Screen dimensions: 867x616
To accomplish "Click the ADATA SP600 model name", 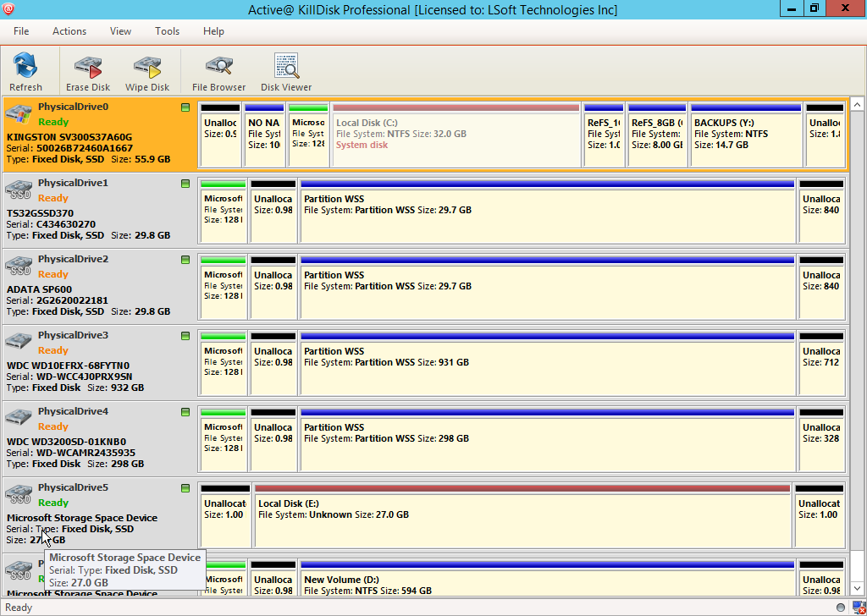I will tap(39, 289).
